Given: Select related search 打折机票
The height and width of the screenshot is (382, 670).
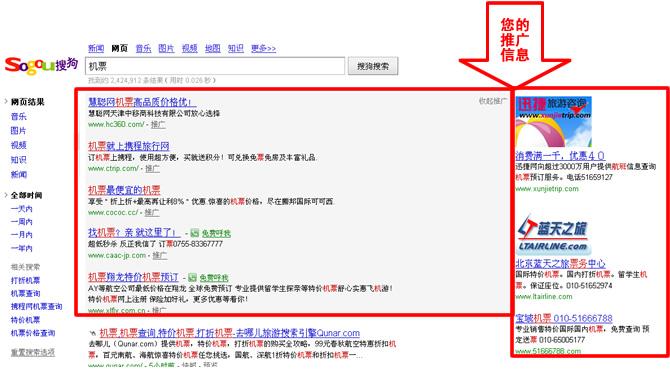Looking at the screenshot, I should coord(25,280).
